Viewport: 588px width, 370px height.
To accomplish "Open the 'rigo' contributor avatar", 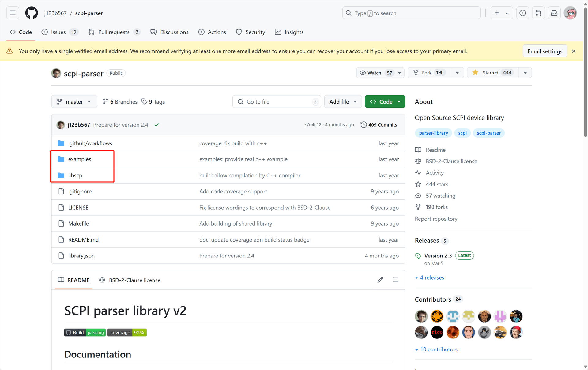I will (x=437, y=332).
